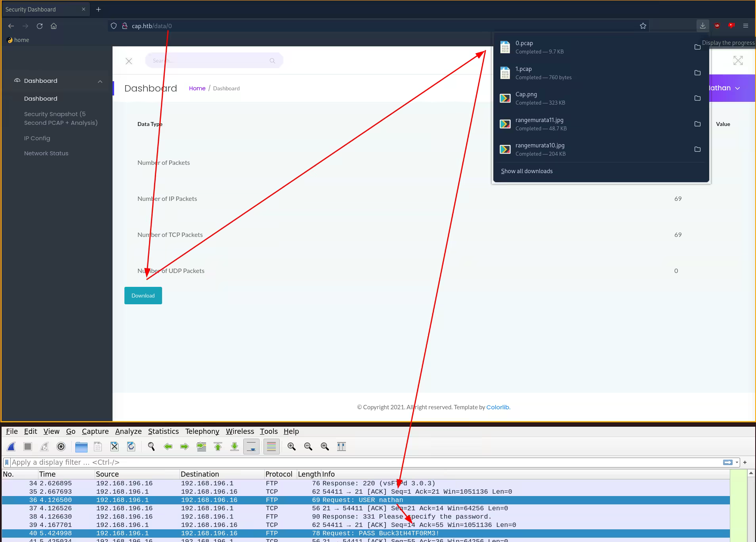Go to first packet toolbar icon

218,447
